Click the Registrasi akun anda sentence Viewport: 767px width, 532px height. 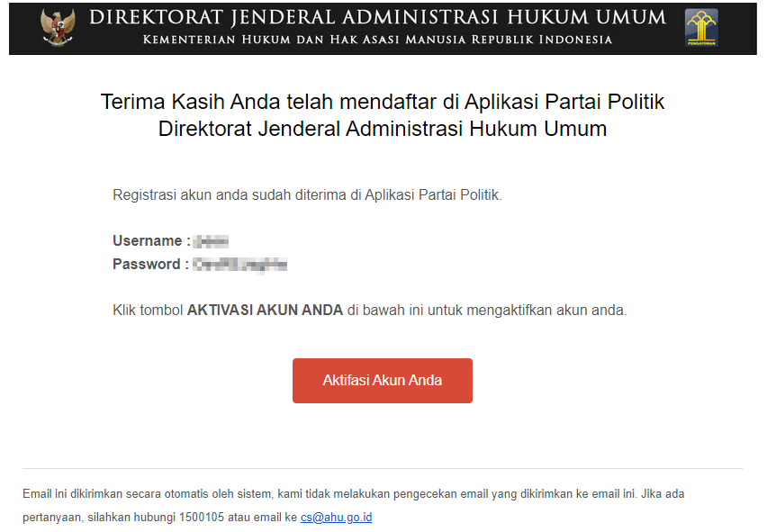tap(307, 195)
